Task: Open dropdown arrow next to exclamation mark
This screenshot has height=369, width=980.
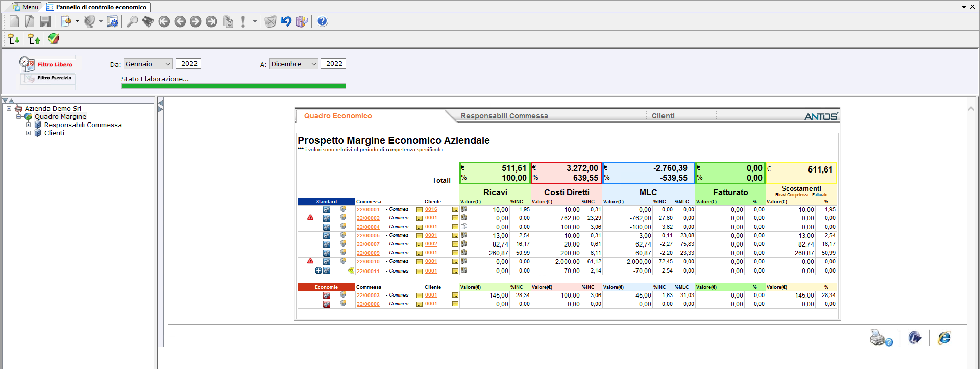Action: (x=254, y=22)
